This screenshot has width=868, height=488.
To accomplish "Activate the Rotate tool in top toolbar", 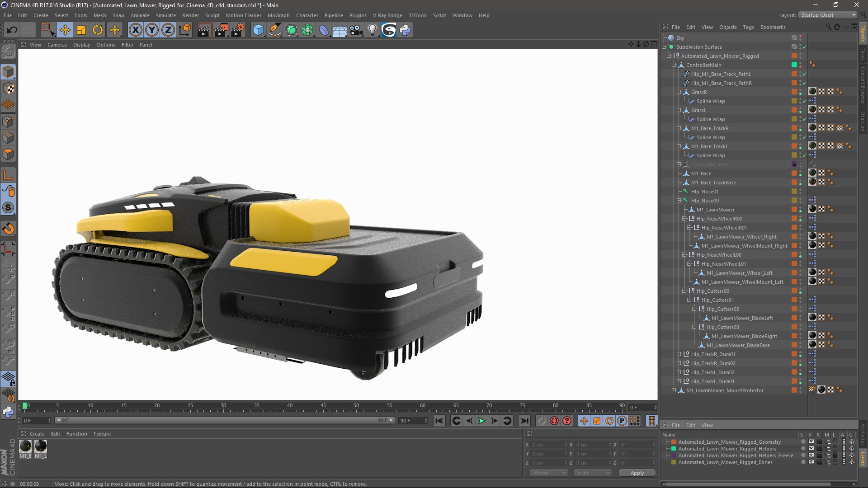I will pyautogui.click(x=98, y=30).
